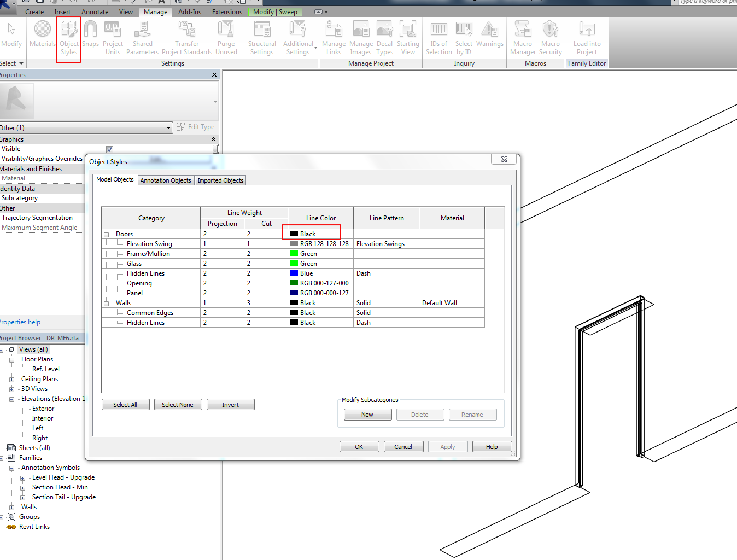Open the Structural Settings tool
This screenshot has height=560, width=737.
pos(262,37)
